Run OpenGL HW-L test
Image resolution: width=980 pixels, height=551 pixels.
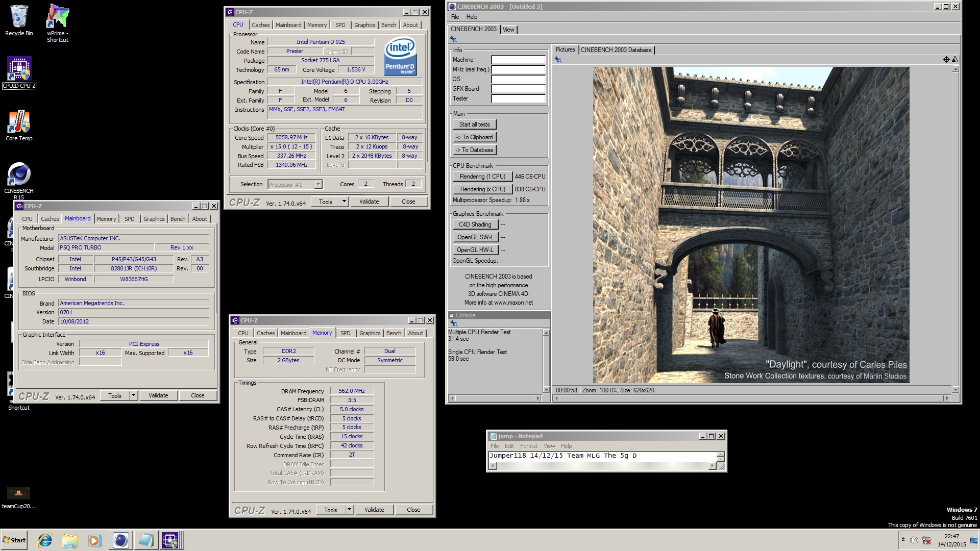475,250
